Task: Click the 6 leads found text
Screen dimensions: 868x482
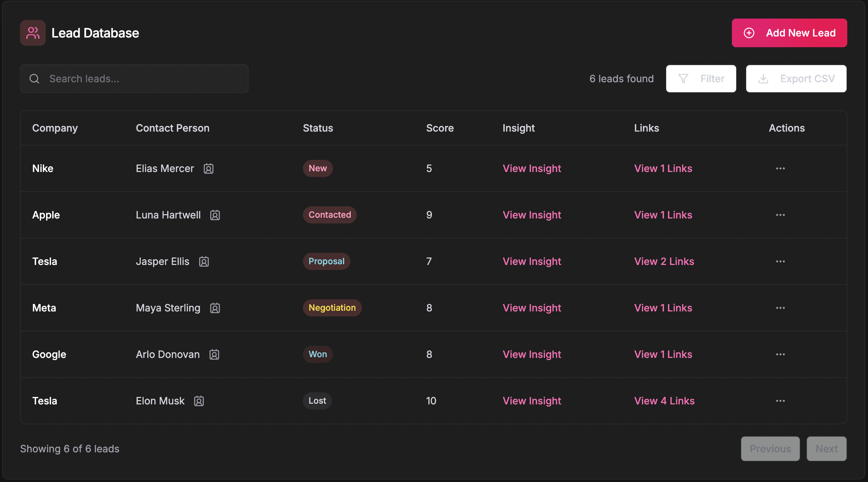Action: (622, 79)
